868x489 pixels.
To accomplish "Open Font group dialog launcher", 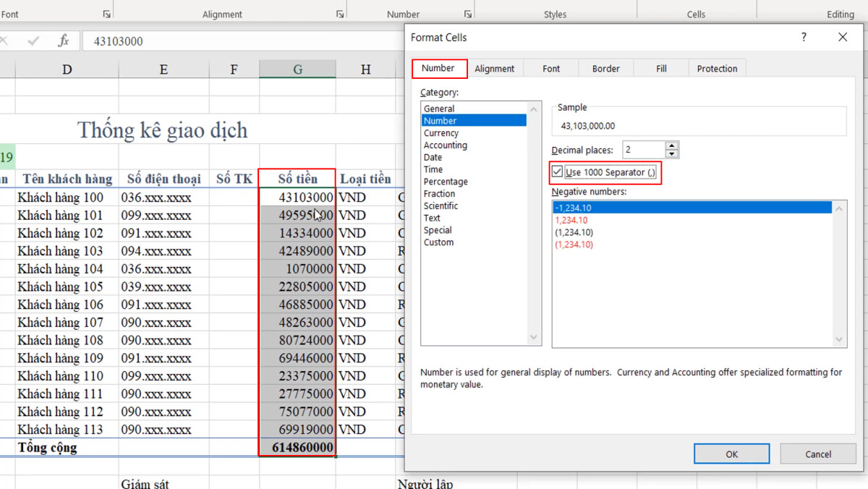I will [106, 14].
